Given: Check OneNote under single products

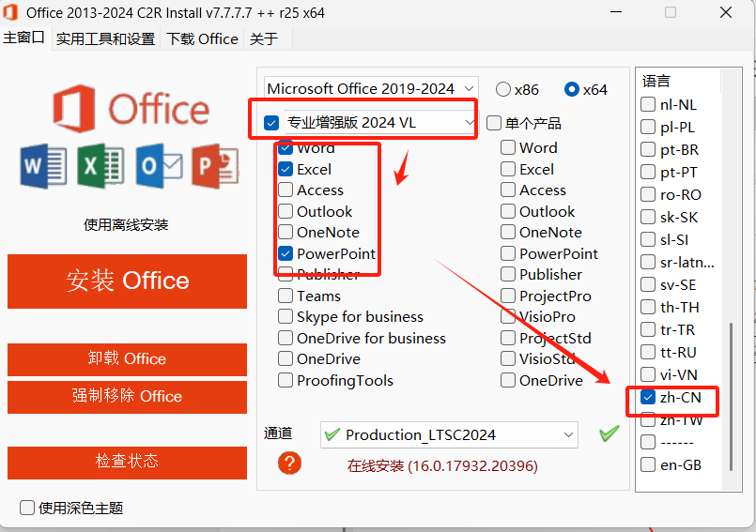Looking at the screenshot, I should pyautogui.click(x=508, y=232).
